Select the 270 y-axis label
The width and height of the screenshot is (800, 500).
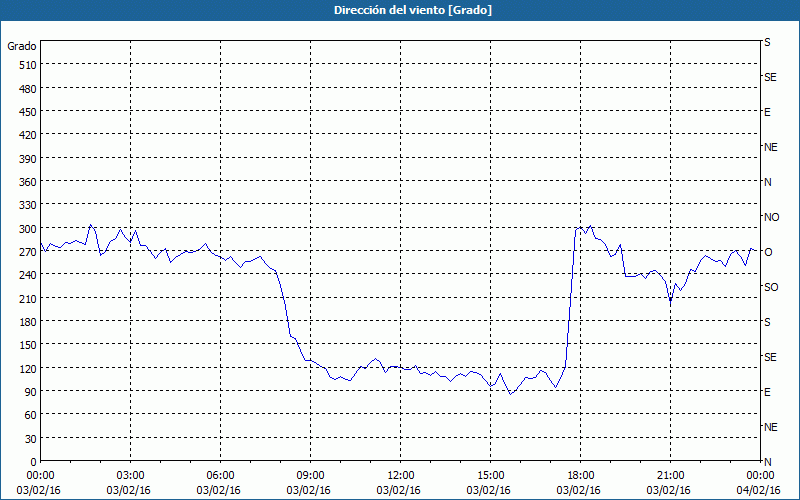[x=29, y=252]
